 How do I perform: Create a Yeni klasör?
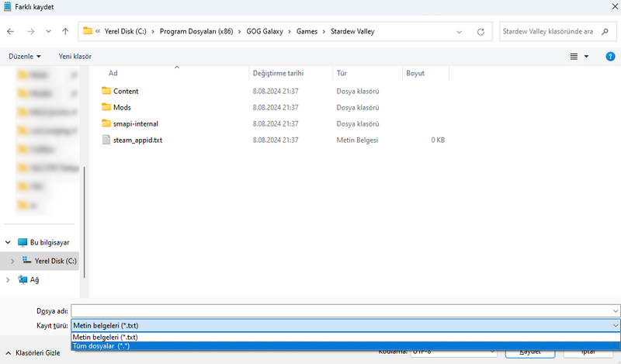click(75, 56)
